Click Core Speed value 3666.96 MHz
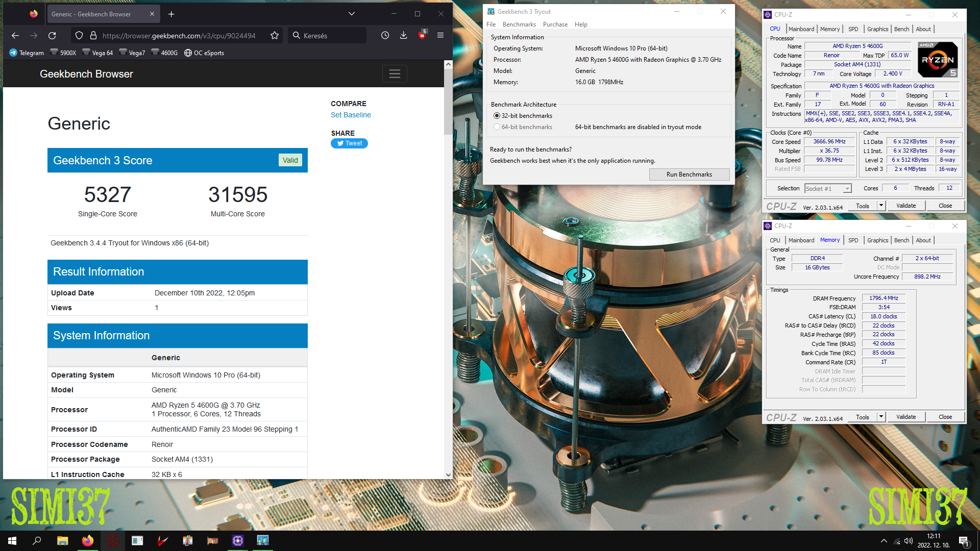980x551 pixels. tap(829, 141)
